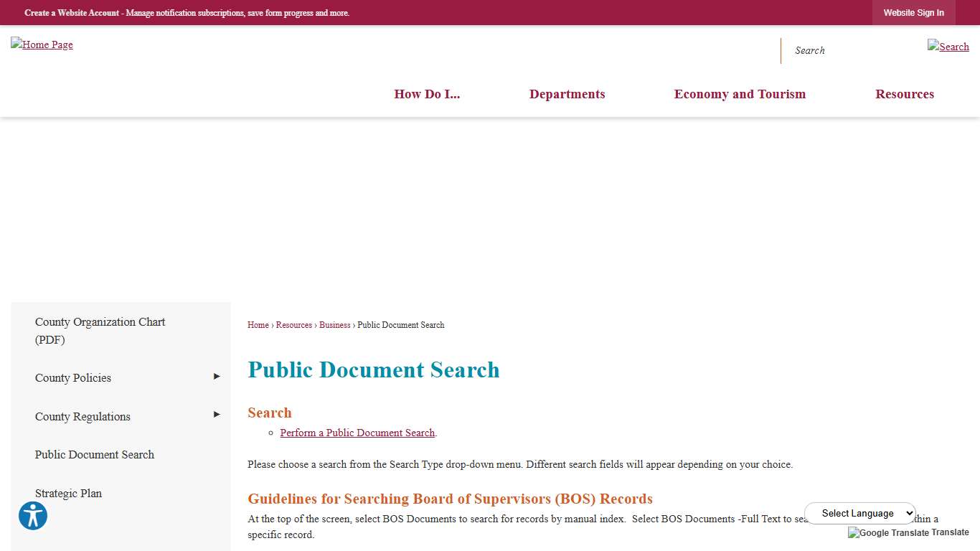The height and width of the screenshot is (551, 980).
Task: Expand the County Policies sidebar submenu
Action: (x=216, y=377)
